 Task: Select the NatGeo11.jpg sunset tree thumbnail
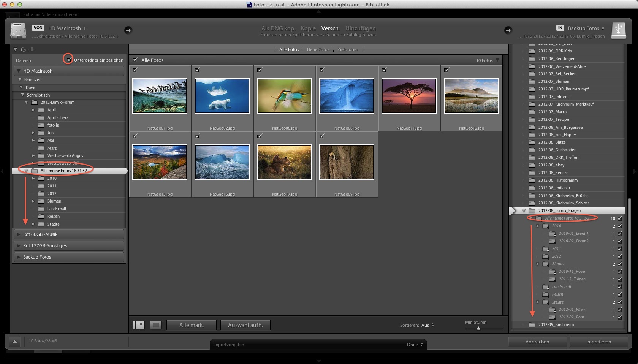[x=409, y=96]
